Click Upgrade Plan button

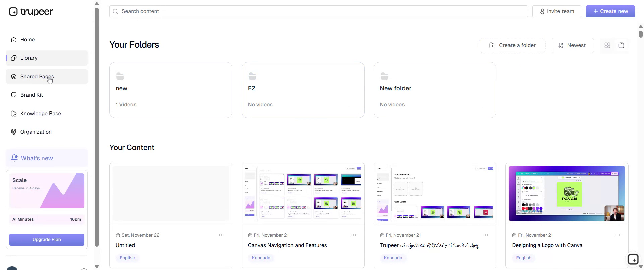pos(47,240)
